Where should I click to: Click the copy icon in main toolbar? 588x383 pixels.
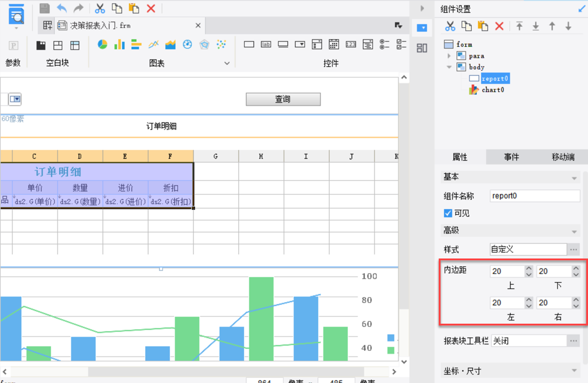point(117,8)
